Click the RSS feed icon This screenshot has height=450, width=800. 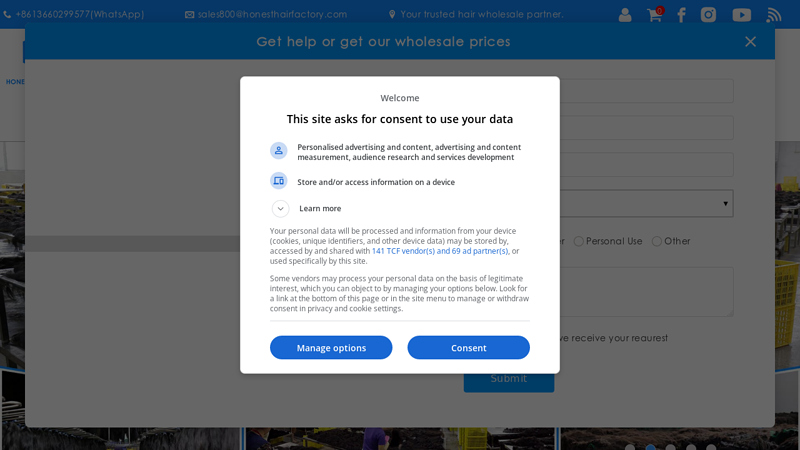774,15
